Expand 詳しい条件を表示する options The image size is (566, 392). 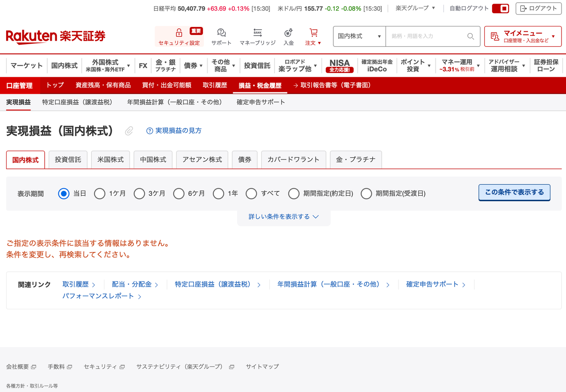point(283,217)
